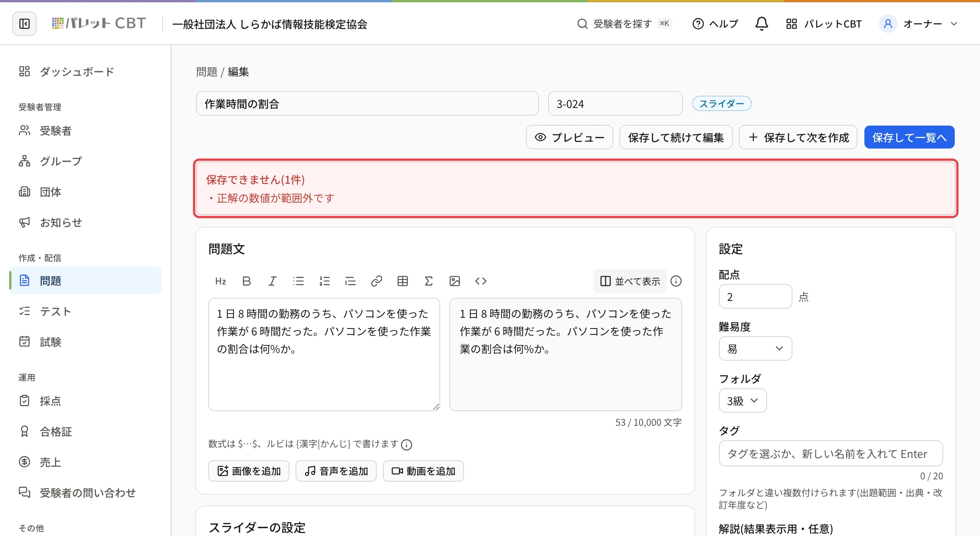The height and width of the screenshot is (536, 980).
Task: Insert a table into the question text
Action: [403, 281]
